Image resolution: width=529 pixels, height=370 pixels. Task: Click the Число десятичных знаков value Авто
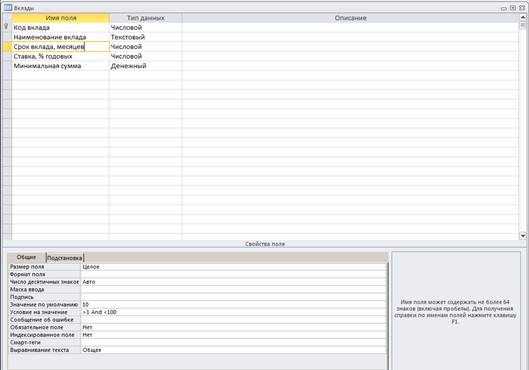click(x=233, y=282)
